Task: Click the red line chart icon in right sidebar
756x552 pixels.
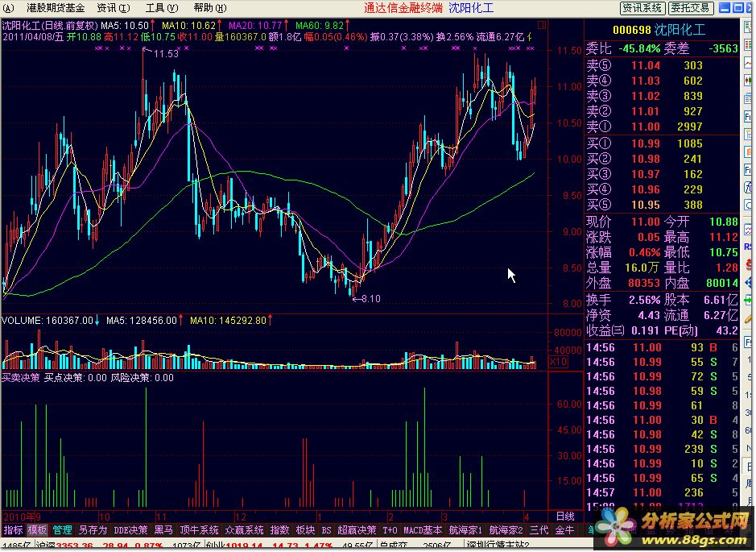Action: tap(749, 63)
